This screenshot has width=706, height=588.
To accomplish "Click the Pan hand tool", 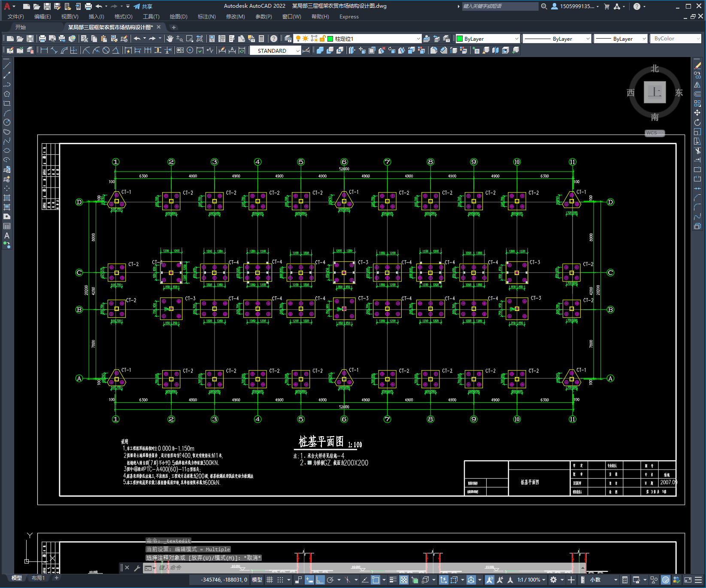I will click(x=170, y=39).
